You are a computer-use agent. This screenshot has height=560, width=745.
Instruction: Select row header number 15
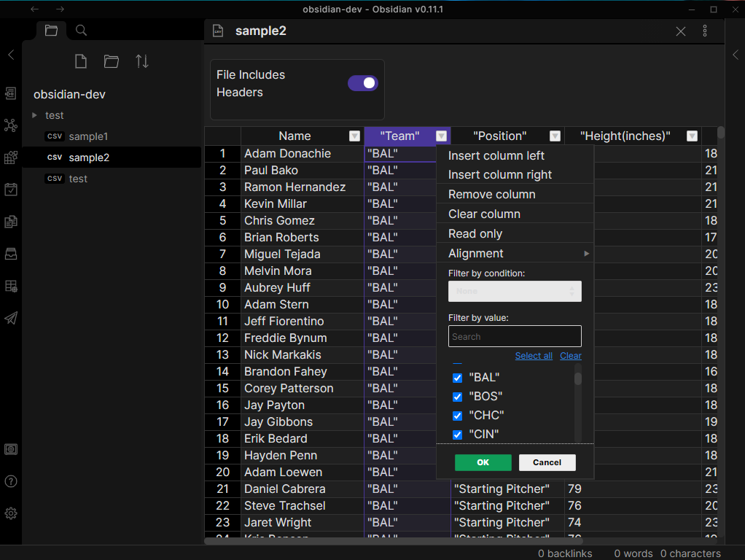coord(222,389)
